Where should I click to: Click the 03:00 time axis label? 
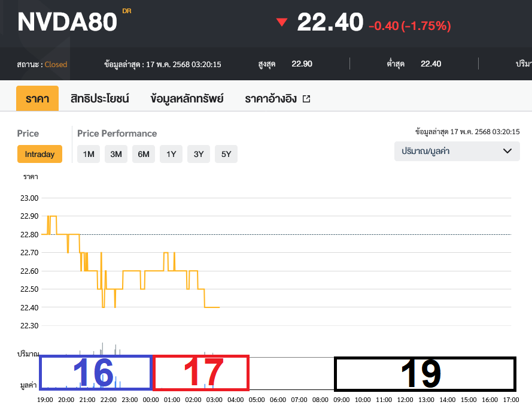pyautogui.click(x=214, y=400)
